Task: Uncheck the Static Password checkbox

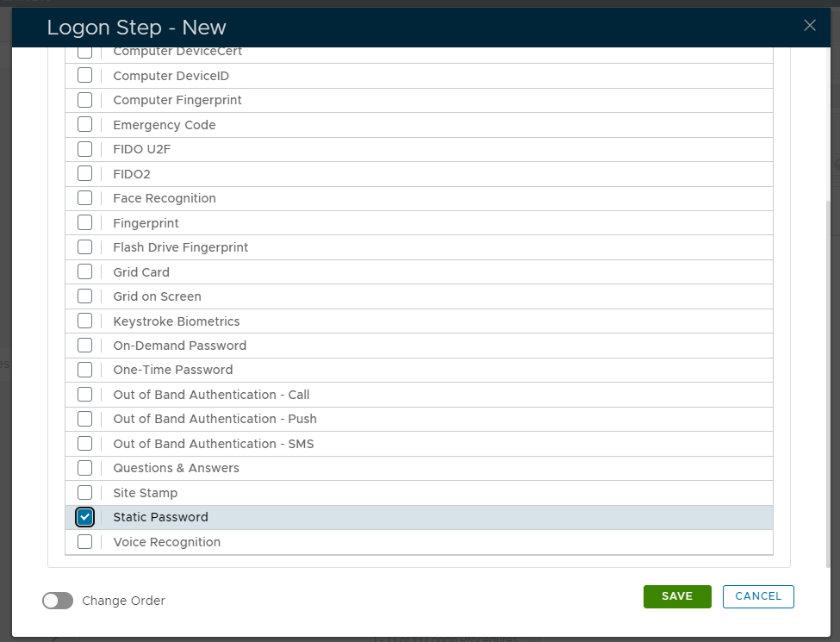Action: (x=84, y=517)
